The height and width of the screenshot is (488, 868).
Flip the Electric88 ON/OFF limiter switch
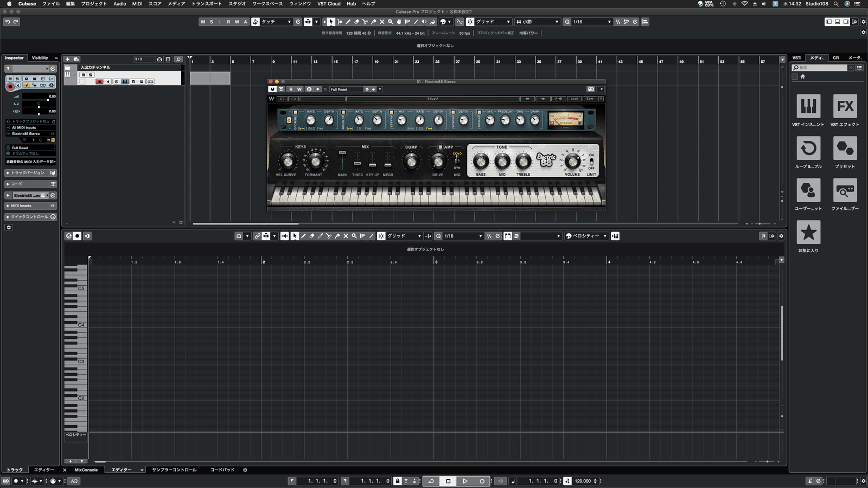(591, 162)
